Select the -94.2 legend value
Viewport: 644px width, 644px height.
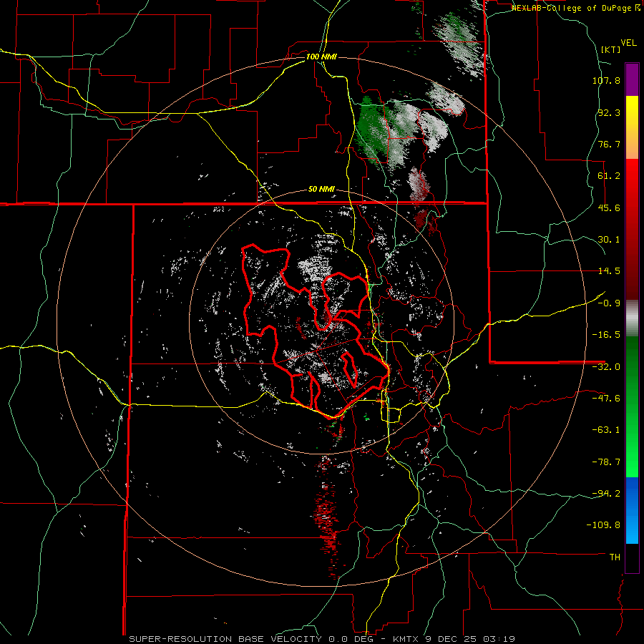606,494
